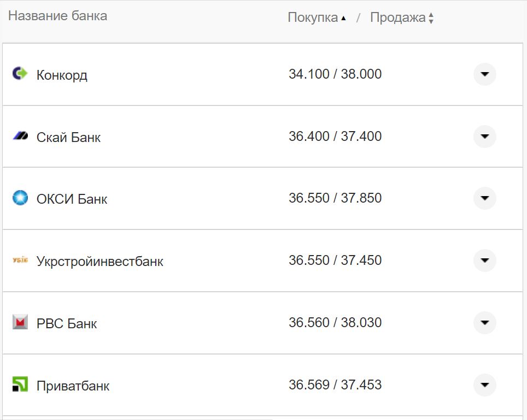
Task: Expand the Укрстройинвестбанк row arrow
Action: point(484,261)
